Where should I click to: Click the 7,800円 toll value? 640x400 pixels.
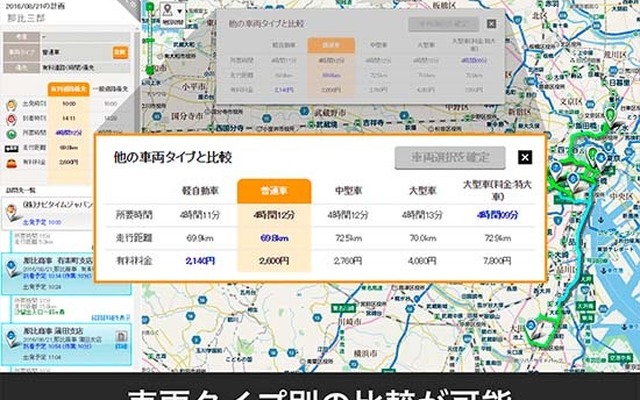[x=497, y=261]
